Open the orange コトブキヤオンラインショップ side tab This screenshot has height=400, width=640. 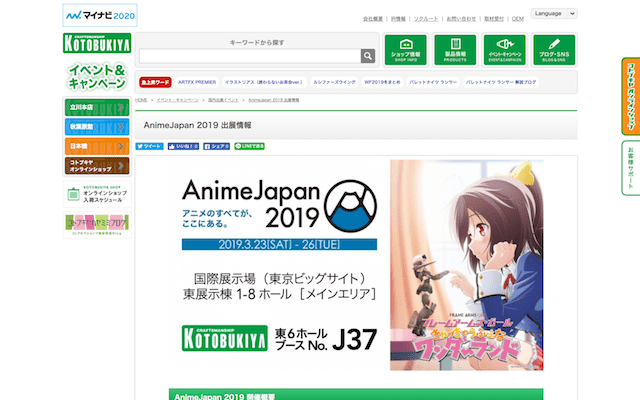(631, 96)
